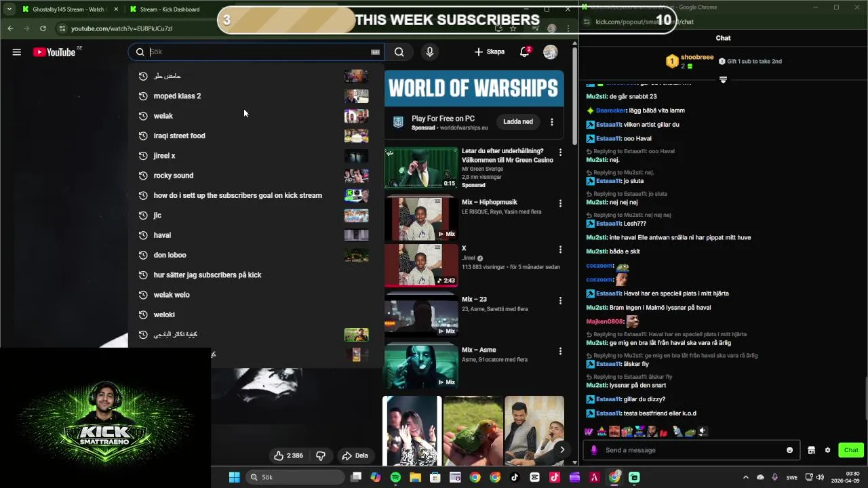Open options for World of Warships ad
This screenshot has width=868, height=488.
point(552,122)
